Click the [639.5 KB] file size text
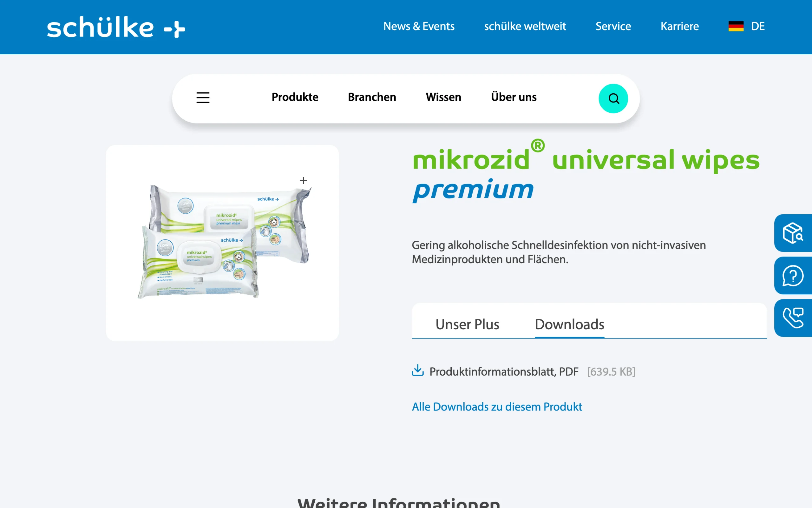The width and height of the screenshot is (812, 508). click(x=611, y=371)
